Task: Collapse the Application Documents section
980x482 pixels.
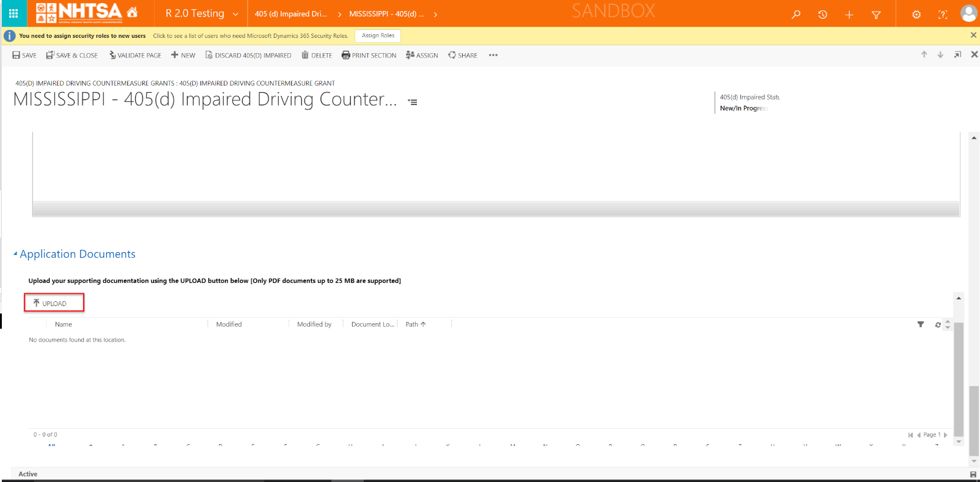Action: click(15, 254)
